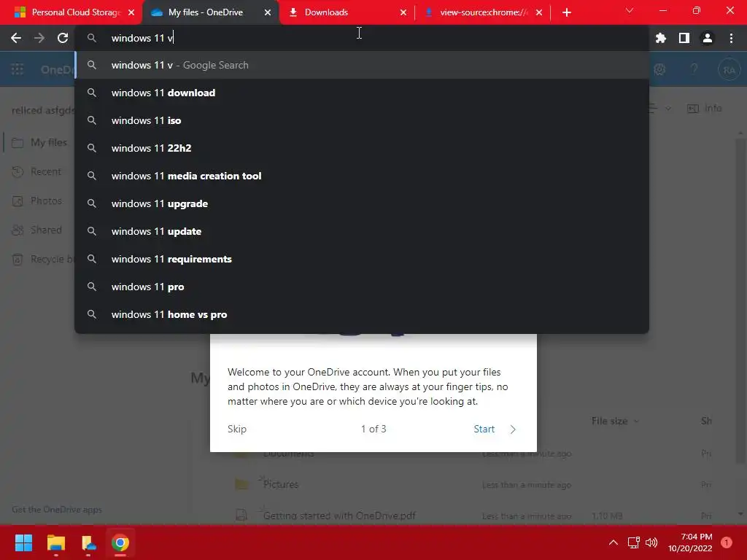
Task: Open Getting started with OneDrive.pdf
Action: pos(339,516)
